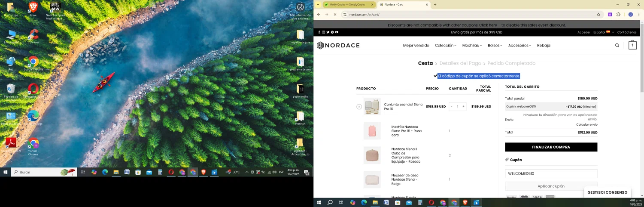644x207 pixels.
Task: Open Nordace's Pinterest icon in header
Action: [332, 32]
